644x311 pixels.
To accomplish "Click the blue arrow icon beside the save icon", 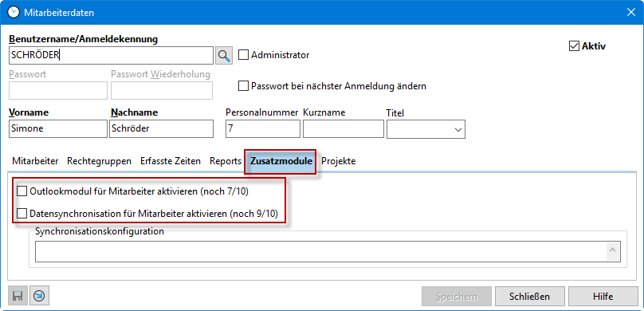I will (39, 296).
